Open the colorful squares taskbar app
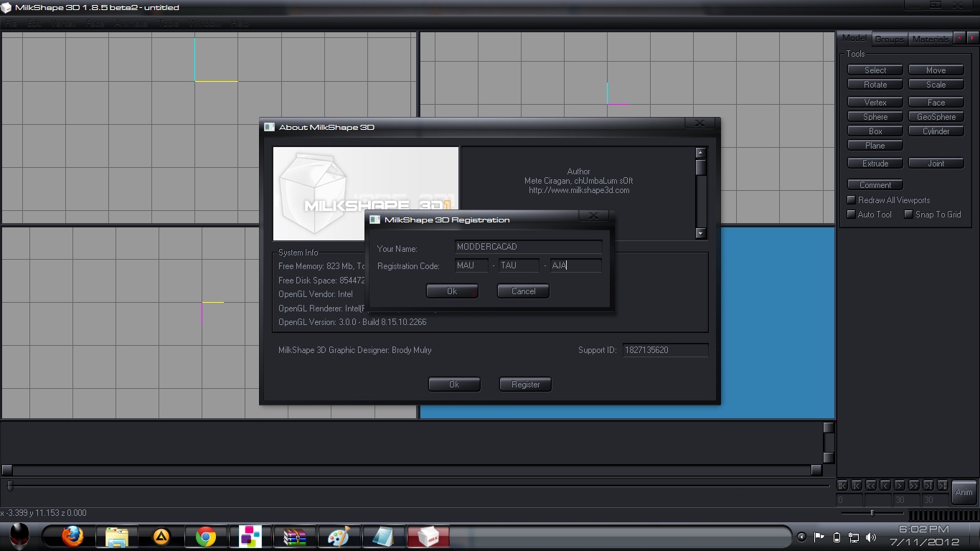The width and height of the screenshot is (980, 551). (250, 537)
